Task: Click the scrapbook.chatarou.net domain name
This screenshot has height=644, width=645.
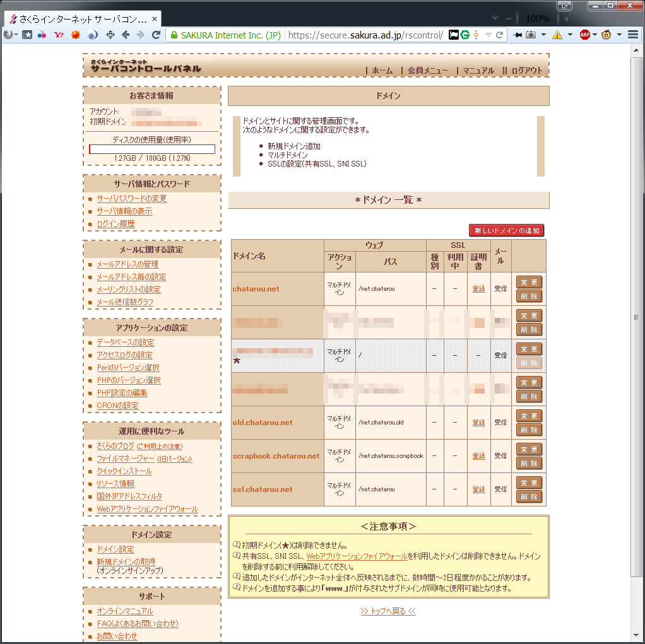Action: point(276,456)
